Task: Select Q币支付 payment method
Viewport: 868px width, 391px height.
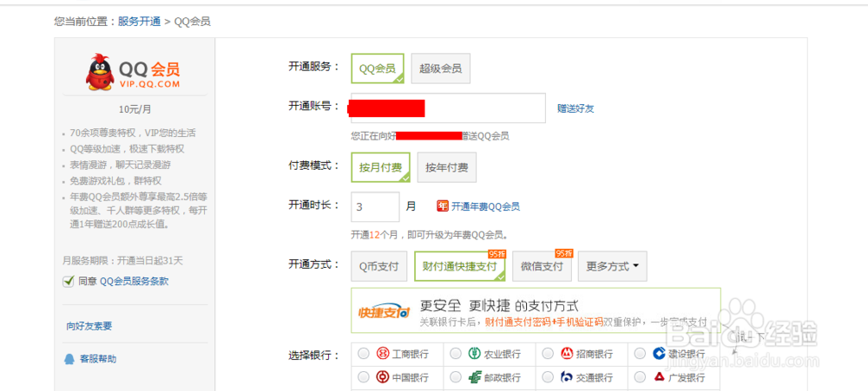Action: (379, 266)
